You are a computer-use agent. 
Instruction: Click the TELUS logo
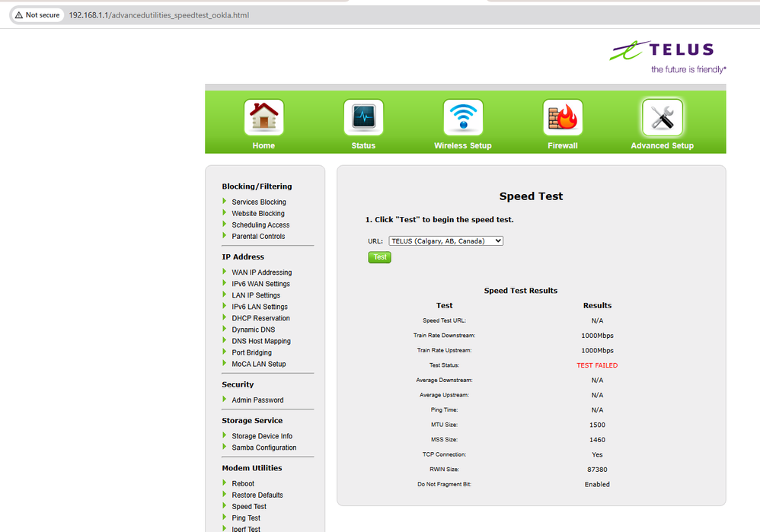(x=667, y=57)
